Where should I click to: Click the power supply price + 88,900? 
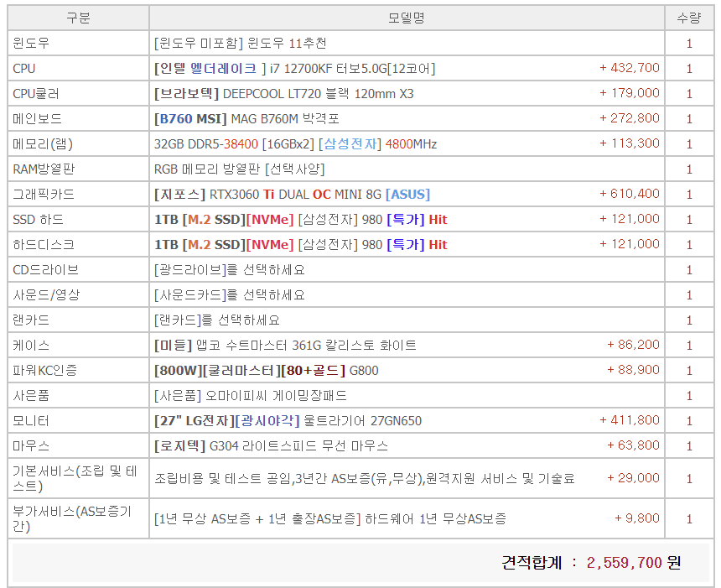coord(633,369)
